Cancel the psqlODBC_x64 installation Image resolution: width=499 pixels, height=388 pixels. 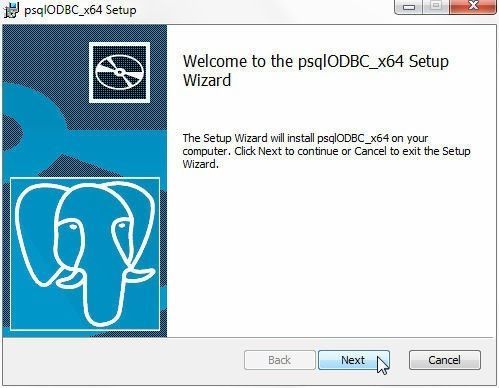point(445,360)
